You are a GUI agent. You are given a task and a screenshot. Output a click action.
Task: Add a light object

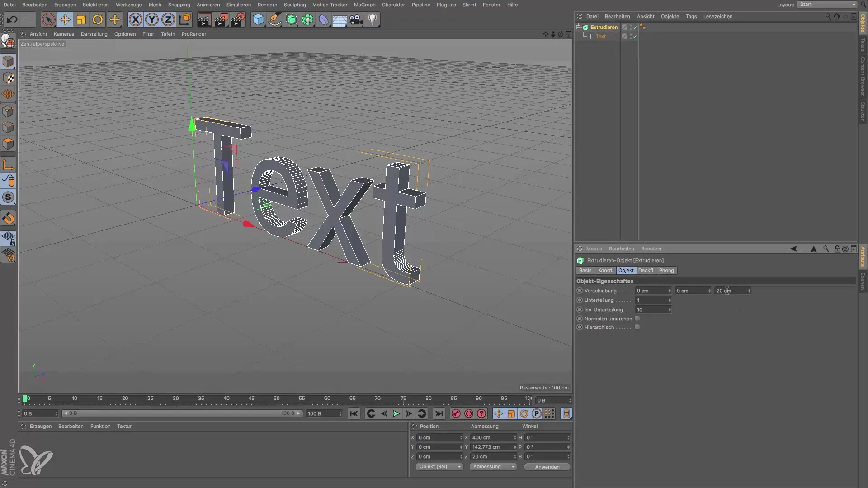[373, 20]
